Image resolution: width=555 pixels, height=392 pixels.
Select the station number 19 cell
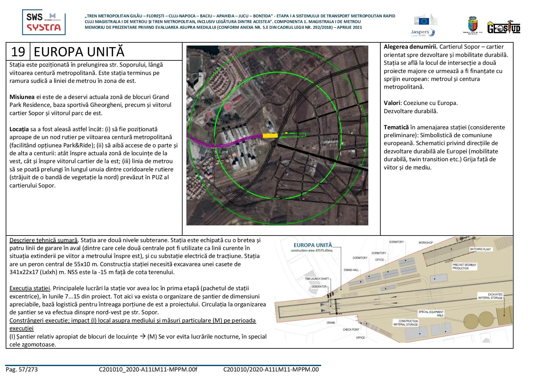(18, 52)
